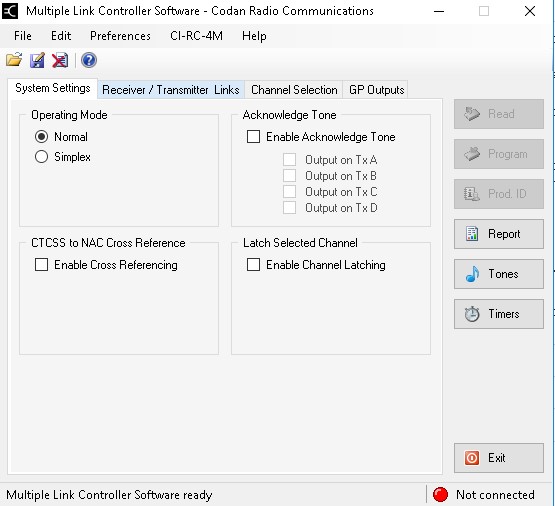
Task: Check Output on Tx D
Action: 290,207
